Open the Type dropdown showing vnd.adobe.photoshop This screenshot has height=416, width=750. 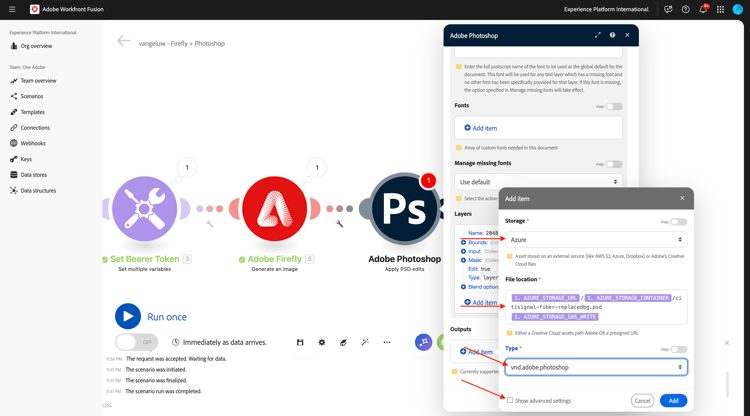(x=596, y=367)
